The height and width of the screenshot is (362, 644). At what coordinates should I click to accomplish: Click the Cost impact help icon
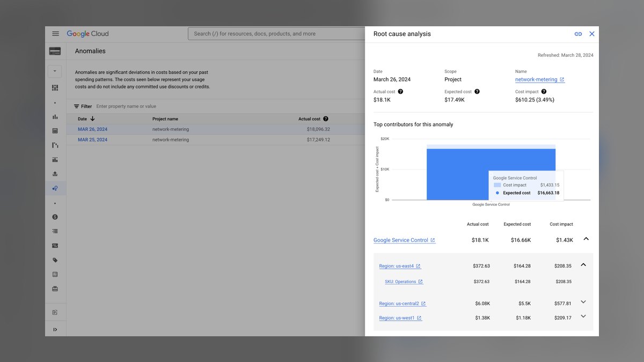pyautogui.click(x=544, y=92)
